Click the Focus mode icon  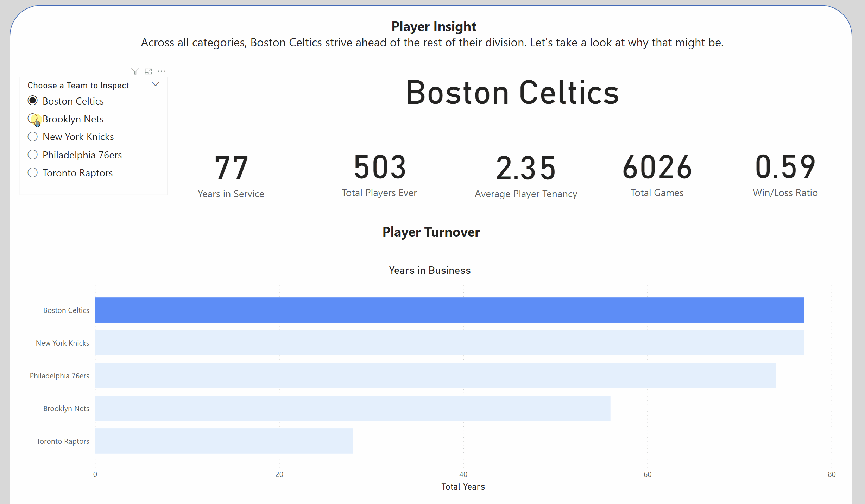(148, 71)
